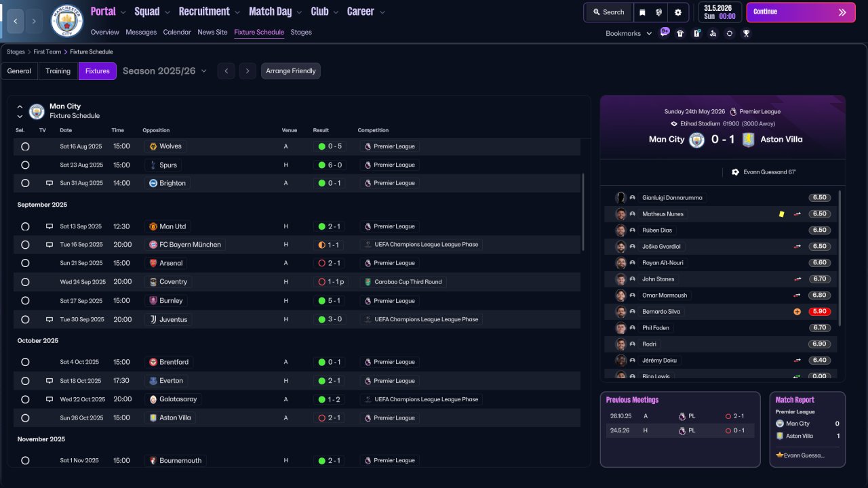This screenshot has height=488, width=868.
Task: Click the Search button
Action: pos(608,12)
